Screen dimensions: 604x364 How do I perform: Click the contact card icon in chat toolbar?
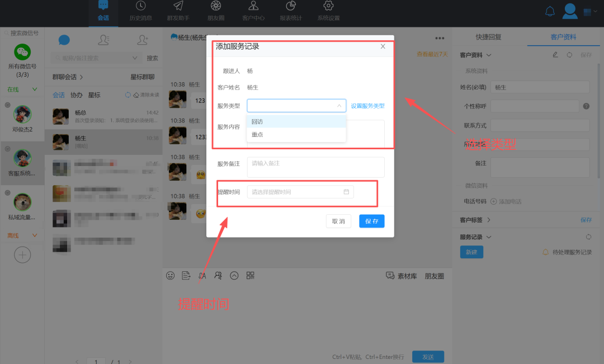coord(218,275)
